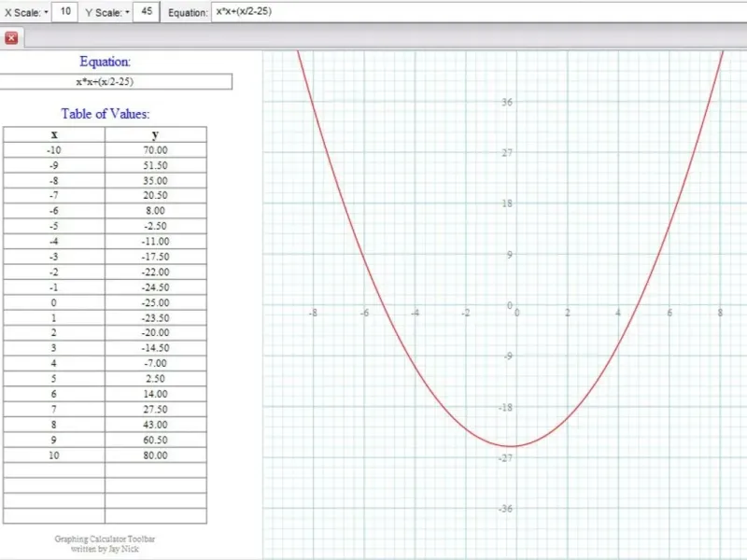The height and width of the screenshot is (560, 747).
Task: Click the x-axis label 6
Action: point(669,313)
